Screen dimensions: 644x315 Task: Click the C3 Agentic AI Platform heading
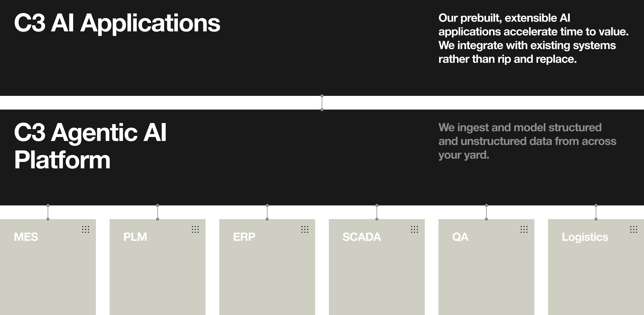tap(90, 146)
